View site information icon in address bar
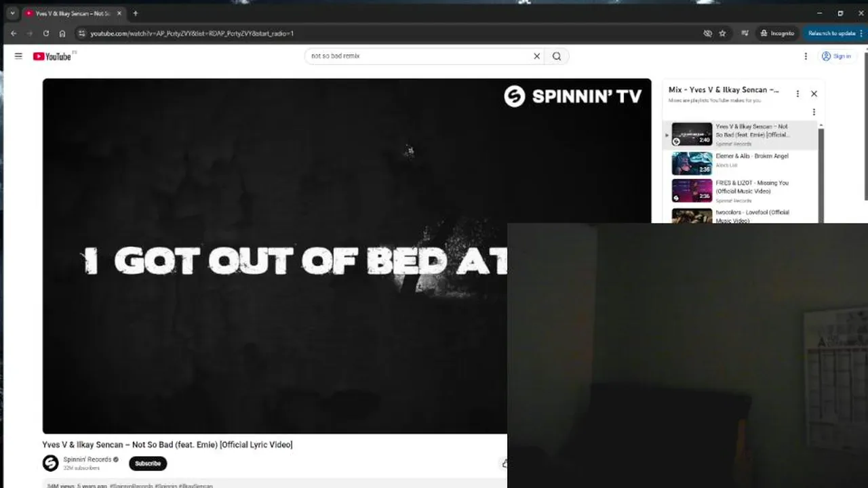This screenshot has height=488, width=868. coord(81,33)
